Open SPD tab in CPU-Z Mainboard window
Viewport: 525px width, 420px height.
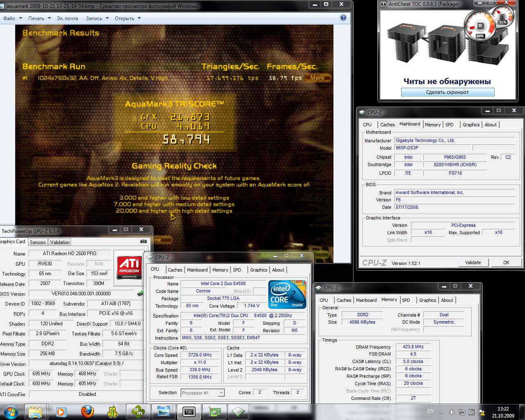coord(450,125)
